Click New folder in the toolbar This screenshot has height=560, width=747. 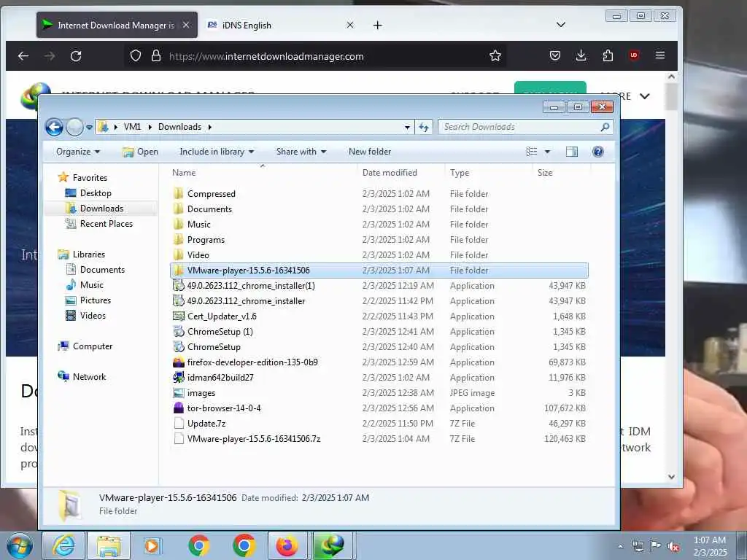pyautogui.click(x=370, y=152)
